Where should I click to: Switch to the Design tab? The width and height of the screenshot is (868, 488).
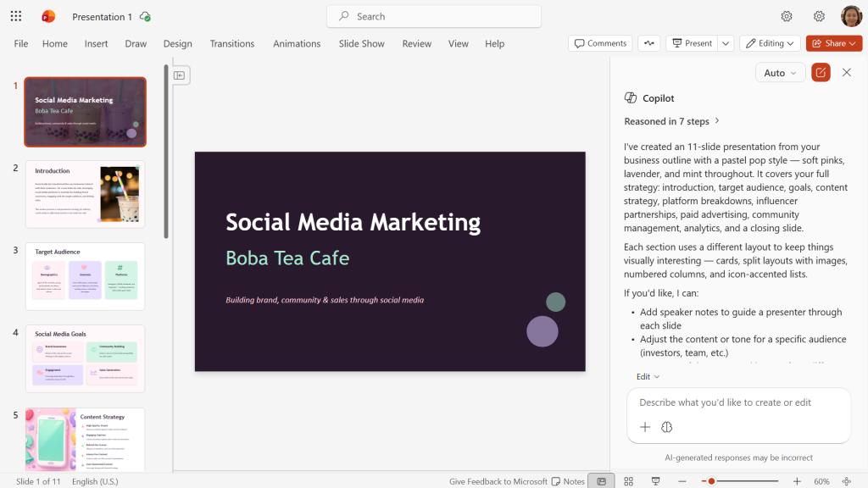click(x=178, y=43)
